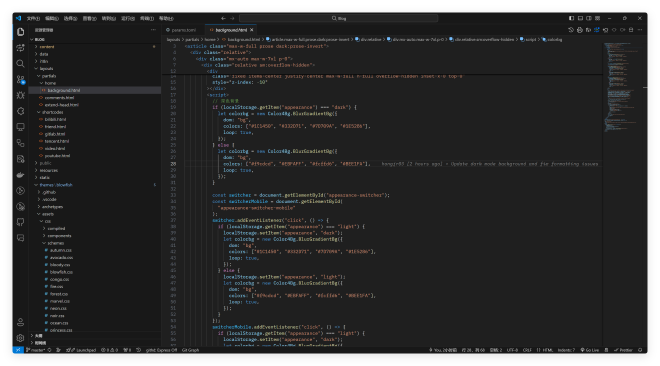Expand the public folder
660x366 pixels.
pyautogui.click(x=95, y=163)
